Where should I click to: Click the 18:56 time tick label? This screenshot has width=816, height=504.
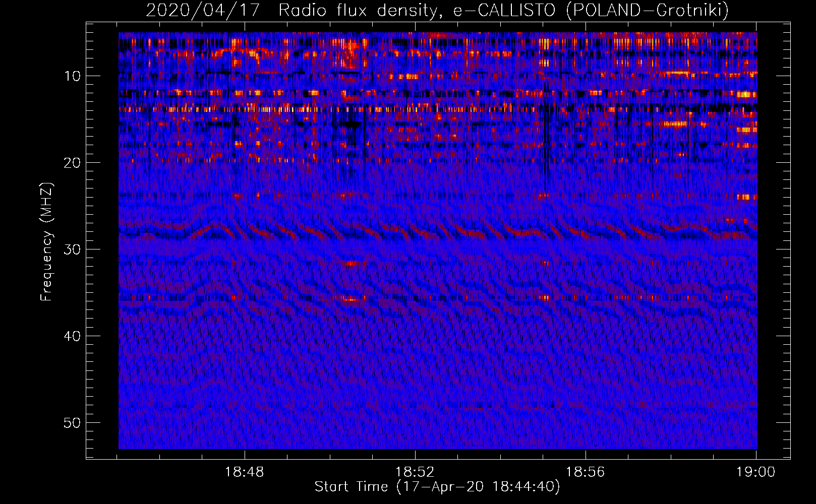[x=585, y=472]
